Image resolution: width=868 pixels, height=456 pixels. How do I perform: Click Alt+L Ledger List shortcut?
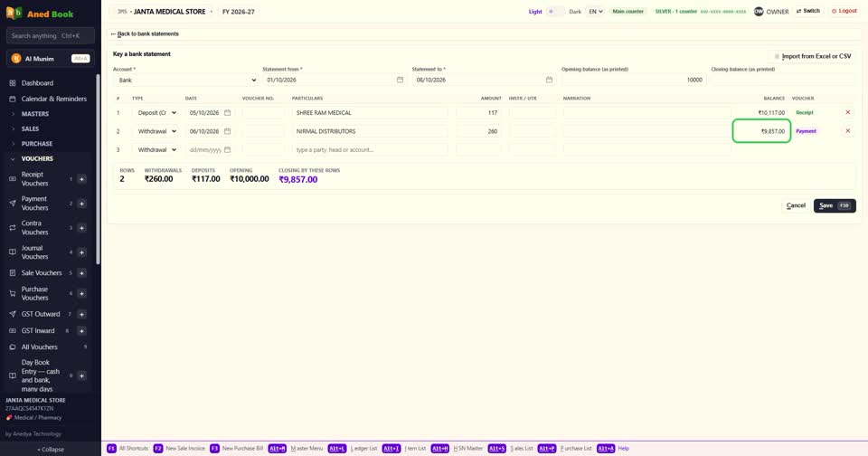tap(352, 448)
